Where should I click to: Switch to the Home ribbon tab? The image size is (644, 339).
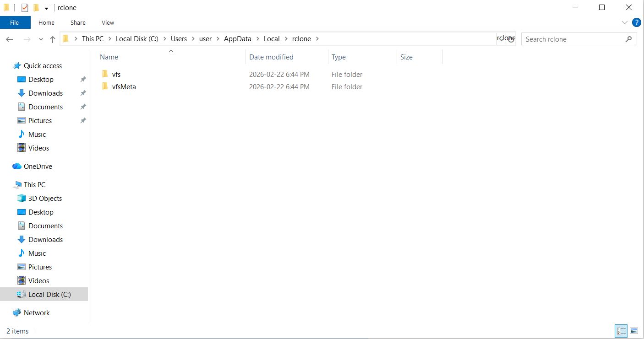tap(46, 22)
